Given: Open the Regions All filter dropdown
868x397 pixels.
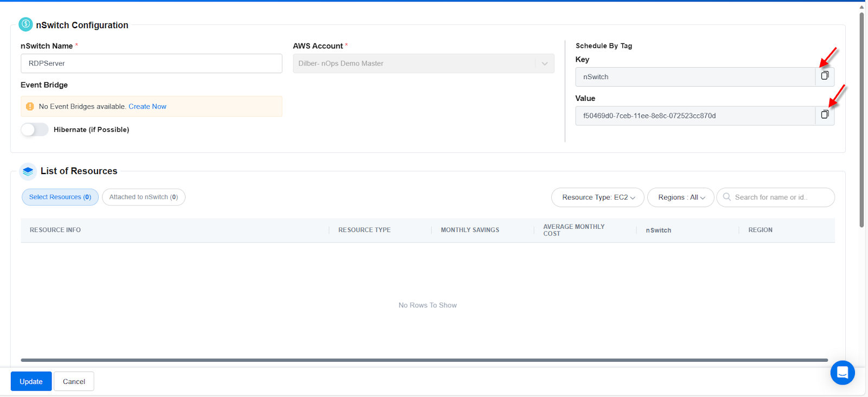Looking at the screenshot, I should pos(681,197).
